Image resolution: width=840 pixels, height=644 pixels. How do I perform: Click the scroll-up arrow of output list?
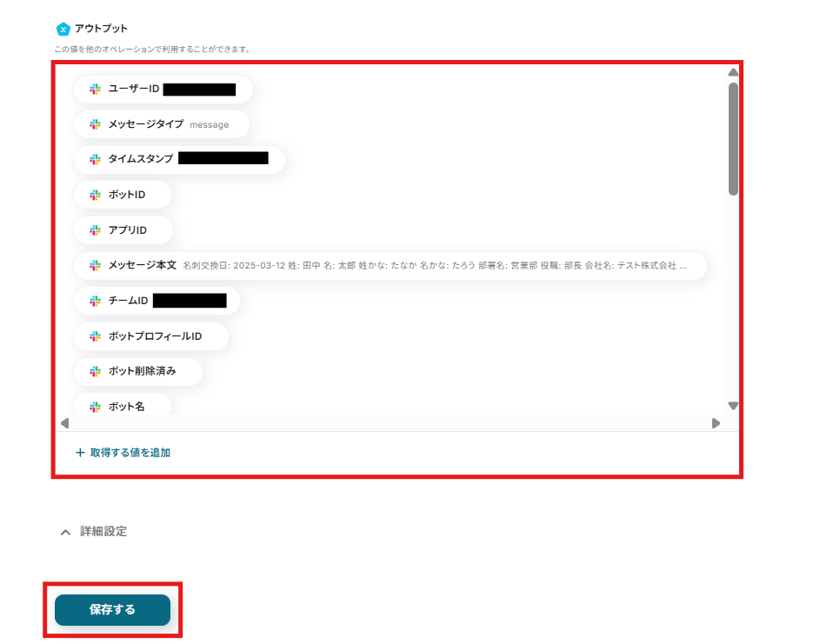point(733,72)
